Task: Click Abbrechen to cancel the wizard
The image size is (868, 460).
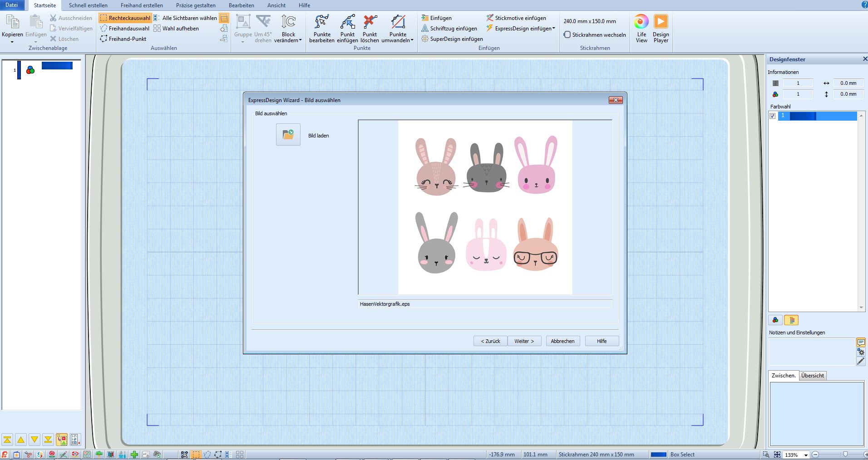Action: pos(562,341)
